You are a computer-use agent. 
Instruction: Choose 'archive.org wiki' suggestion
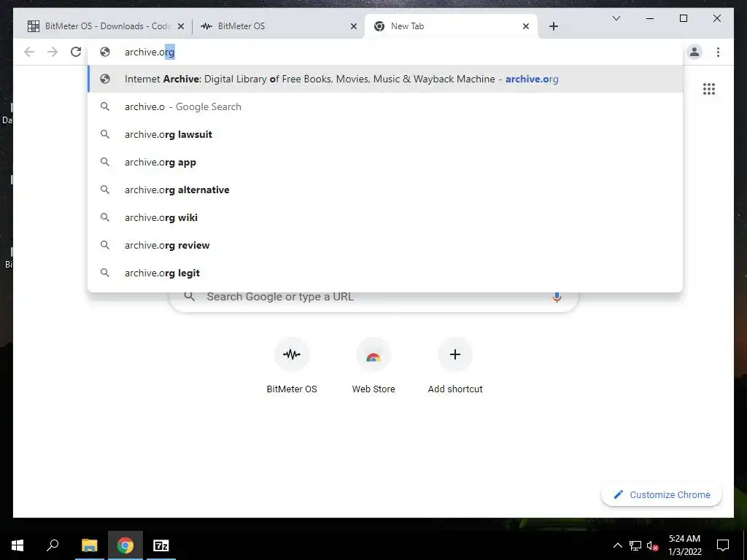[x=385, y=217]
